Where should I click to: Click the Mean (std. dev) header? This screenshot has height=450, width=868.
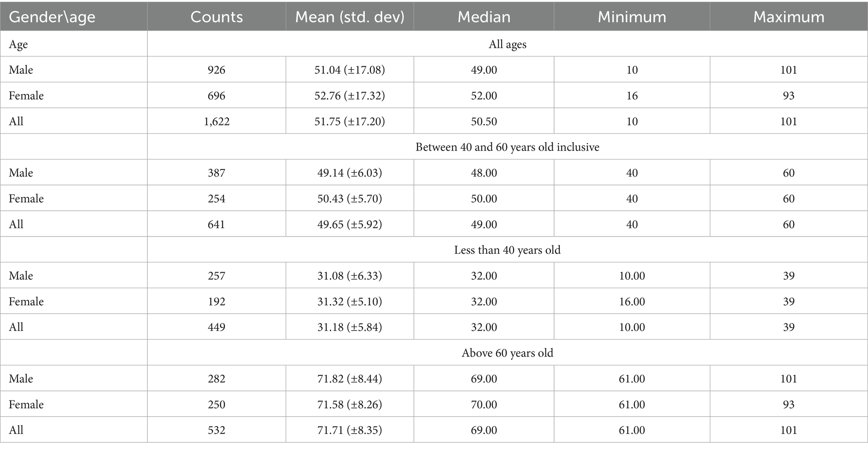click(x=350, y=17)
